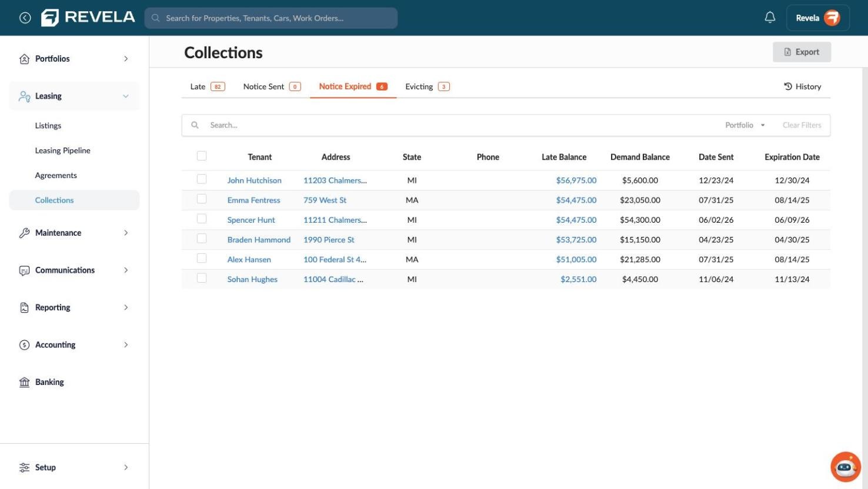The image size is (868, 489).
Task: Switch to the Late tab
Action: pos(208,86)
